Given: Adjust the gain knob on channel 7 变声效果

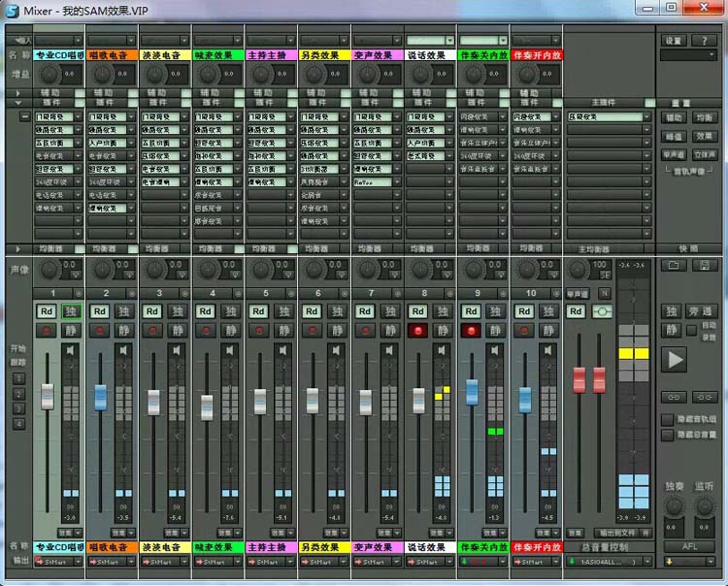Looking at the screenshot, I should click(366, 74).
